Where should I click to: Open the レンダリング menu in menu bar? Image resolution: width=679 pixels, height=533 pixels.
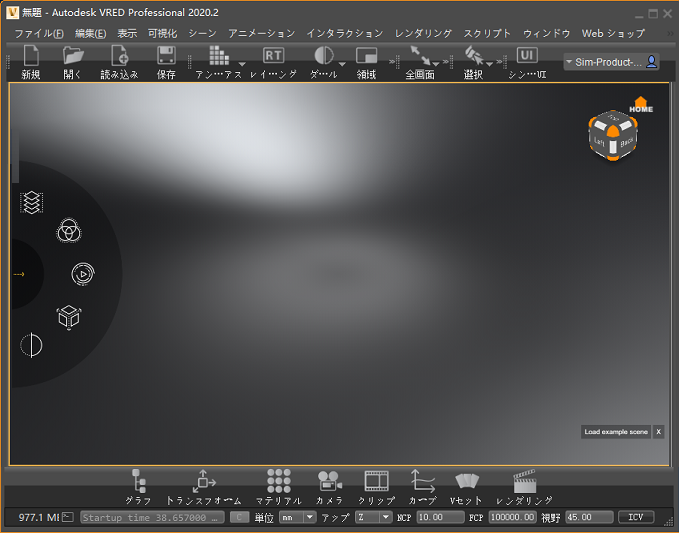[423, 33]
